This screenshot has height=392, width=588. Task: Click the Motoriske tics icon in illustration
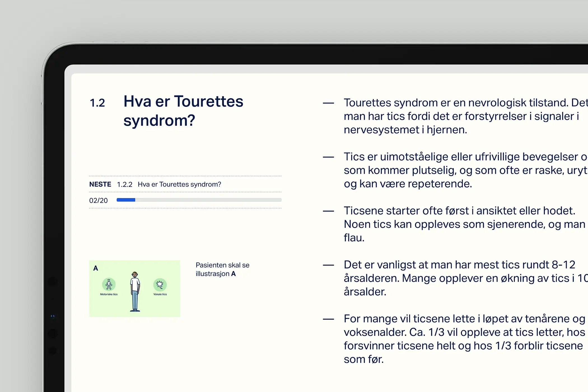click(109, 284)
